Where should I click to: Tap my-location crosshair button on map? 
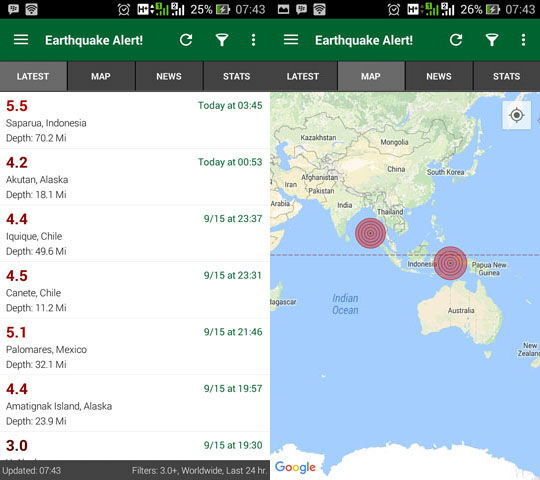click(517, 115)
